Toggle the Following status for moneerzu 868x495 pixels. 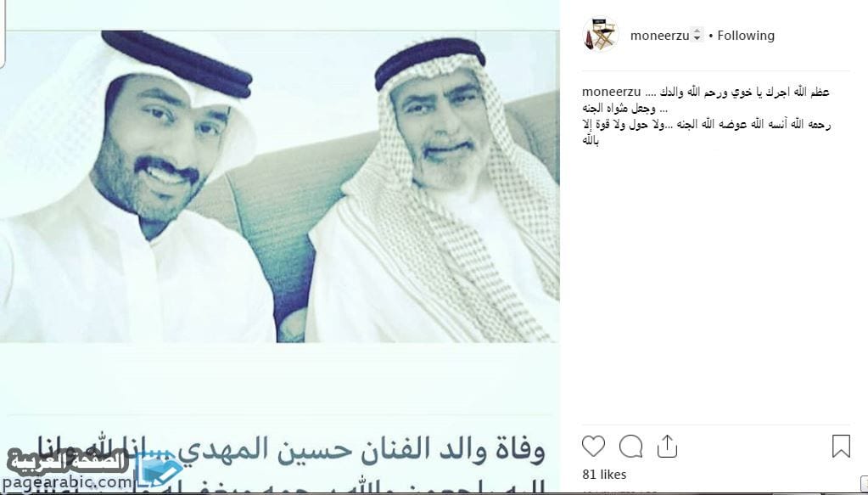[746, 36]
